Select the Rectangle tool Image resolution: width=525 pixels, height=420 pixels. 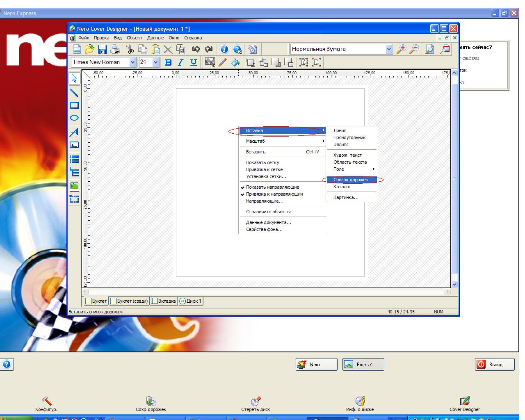[x=74, y=105]
